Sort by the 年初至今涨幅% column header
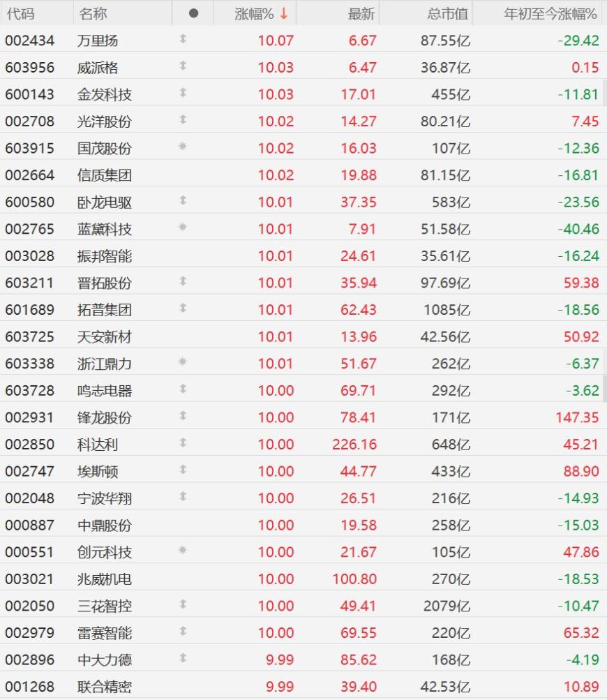 pos(550,14)
